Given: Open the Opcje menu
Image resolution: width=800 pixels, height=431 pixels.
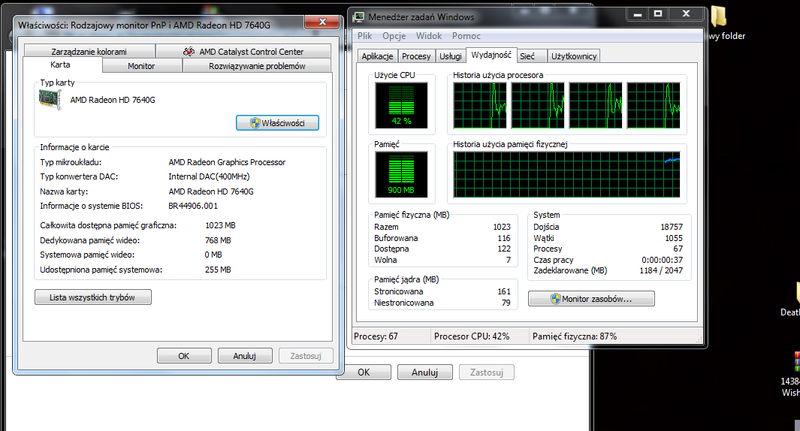Looking at the screenshot, I should pos(394,36).
